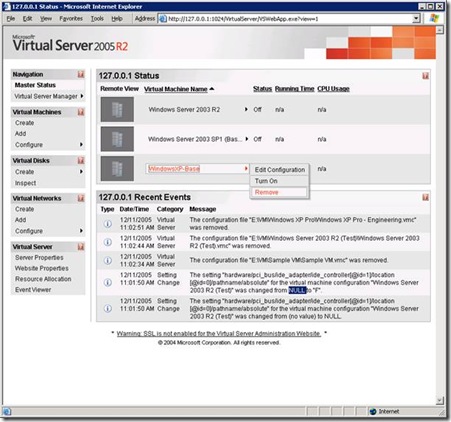Go to Master Status

coord(35,85)
